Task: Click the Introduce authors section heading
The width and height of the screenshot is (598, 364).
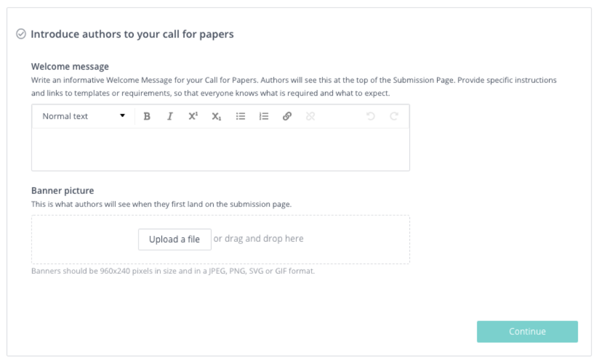Action: (132, 34)
